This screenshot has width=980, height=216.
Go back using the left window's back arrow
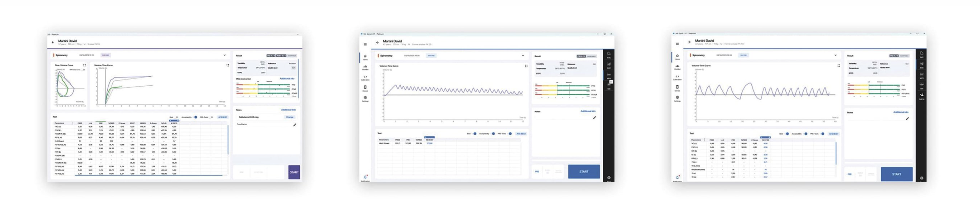point(53,42)
